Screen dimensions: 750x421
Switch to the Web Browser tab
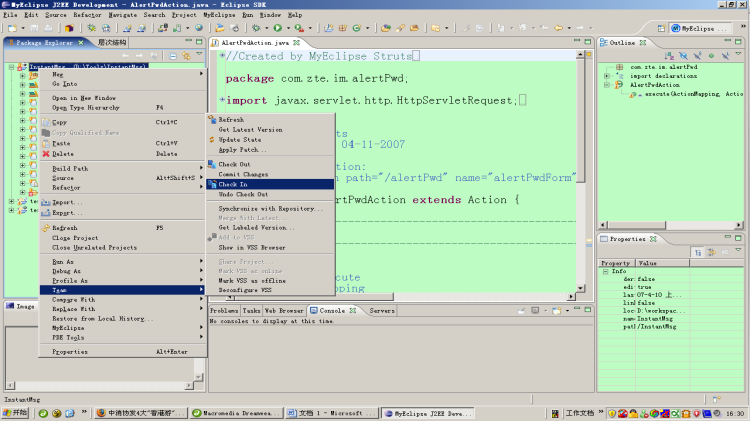point(284,310)
